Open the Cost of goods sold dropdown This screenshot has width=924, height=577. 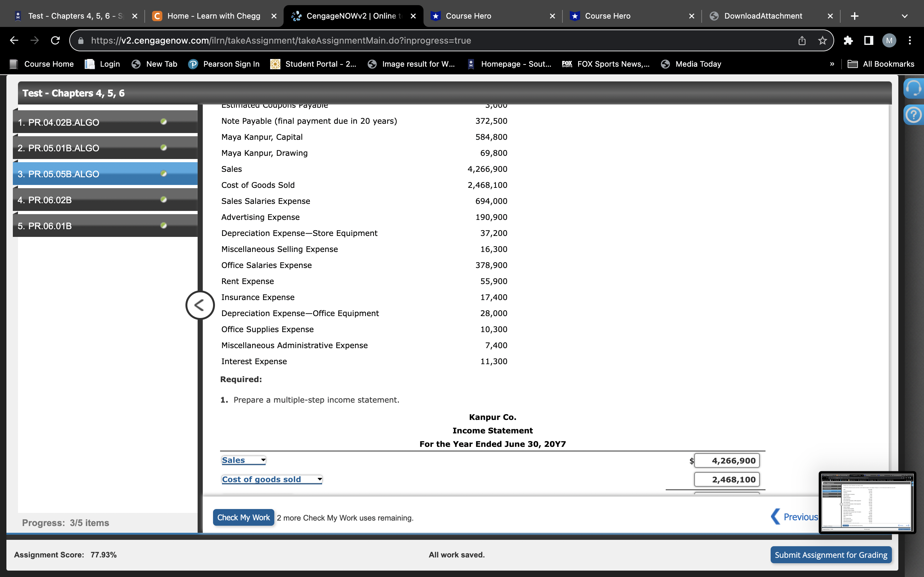tap(272, 479)
